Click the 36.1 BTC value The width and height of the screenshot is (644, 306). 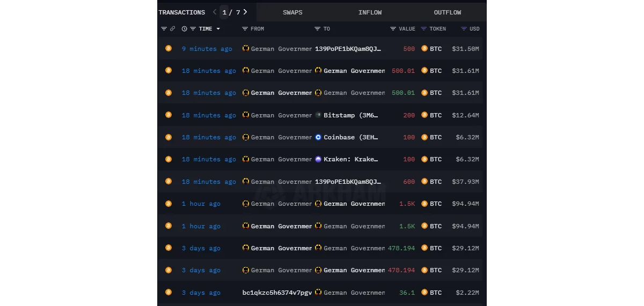[x=407, y=293]
